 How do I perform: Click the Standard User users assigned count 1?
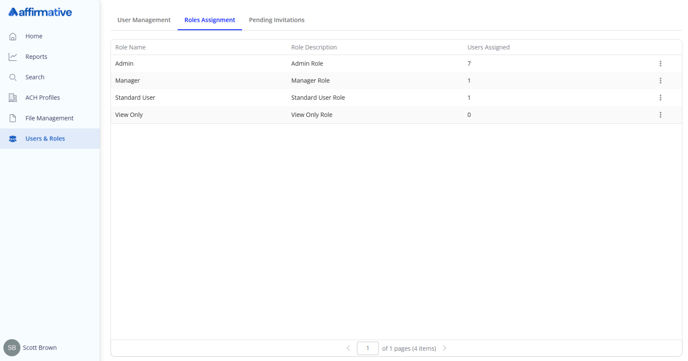[469, 98]
